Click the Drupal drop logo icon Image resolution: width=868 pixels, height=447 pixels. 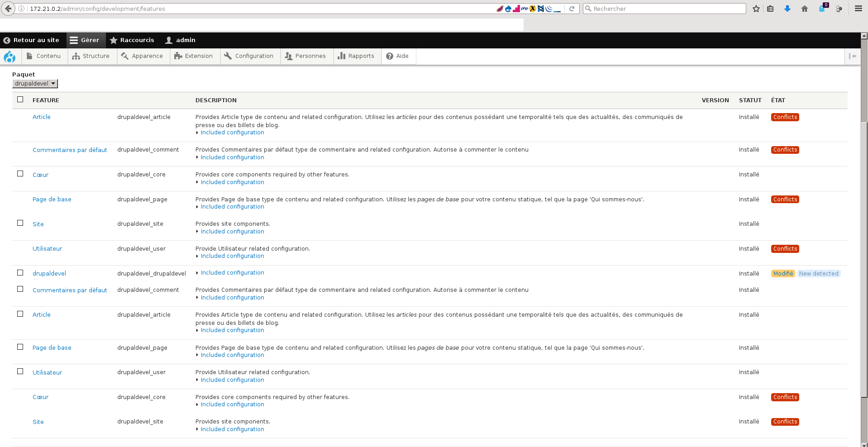[x=10, y=57]
